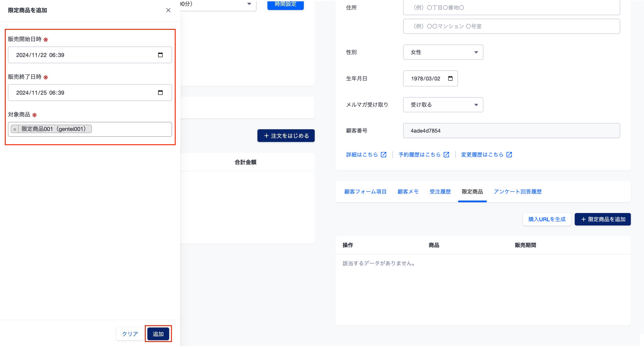
Task: Click address field with 〇丁目〇番地〇 placeholder
Action: click(x=511, y=8)
